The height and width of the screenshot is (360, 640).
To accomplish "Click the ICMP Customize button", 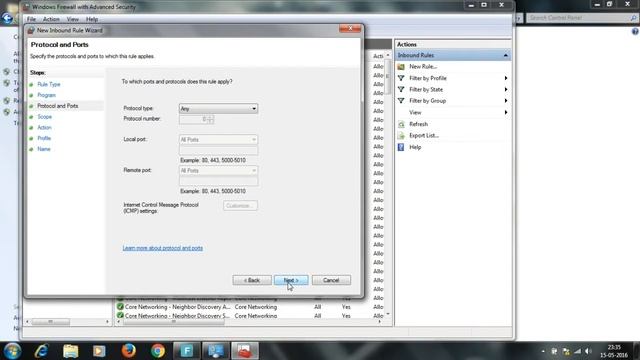I will (x=240, y=206).
